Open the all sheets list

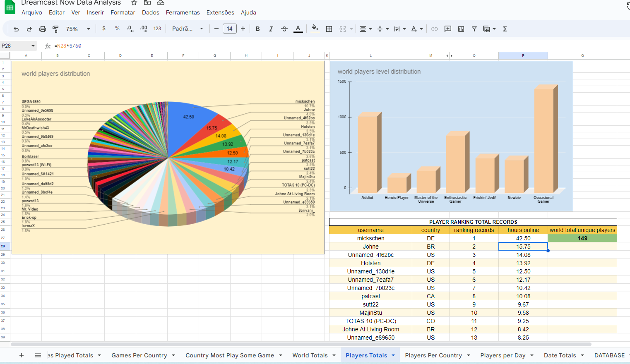click(x=38, y=355)
